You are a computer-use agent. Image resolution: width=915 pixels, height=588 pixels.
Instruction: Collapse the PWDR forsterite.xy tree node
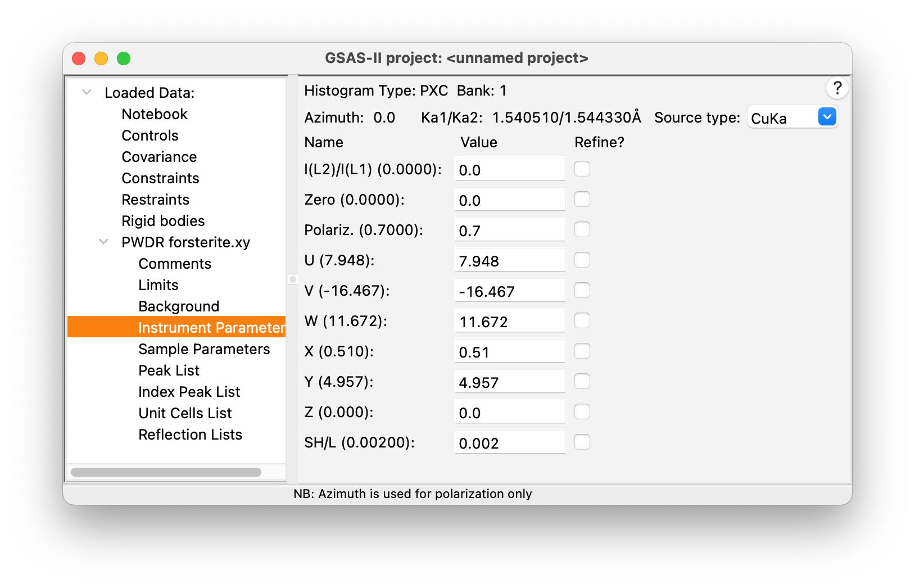[103, 242]
